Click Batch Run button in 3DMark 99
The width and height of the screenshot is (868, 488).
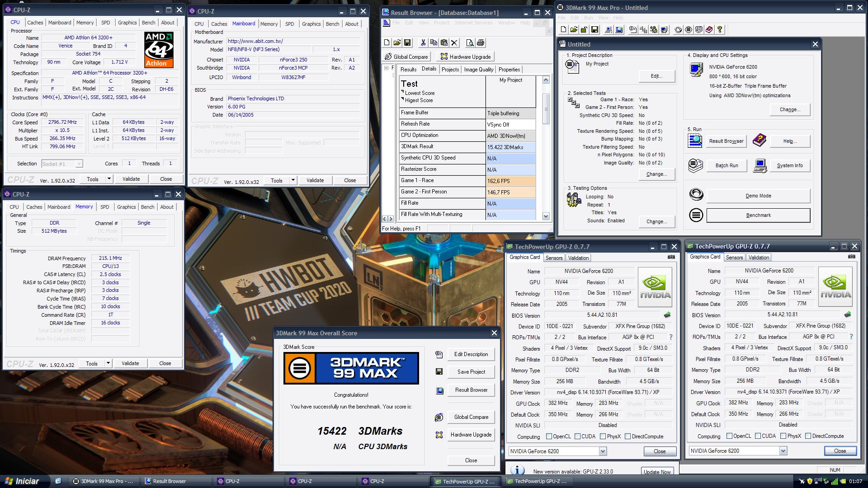click(x=726, y=166)
